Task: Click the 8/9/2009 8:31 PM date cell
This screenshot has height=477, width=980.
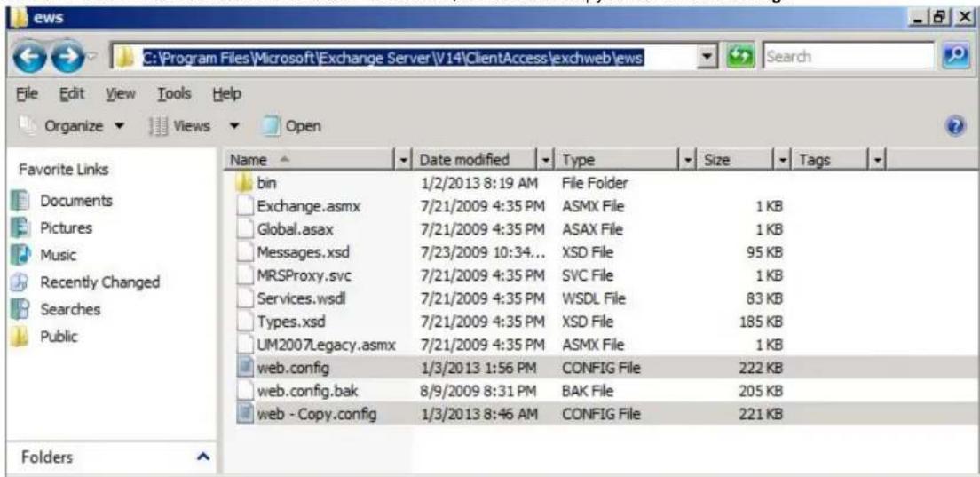Action: [x=478, y=392]
